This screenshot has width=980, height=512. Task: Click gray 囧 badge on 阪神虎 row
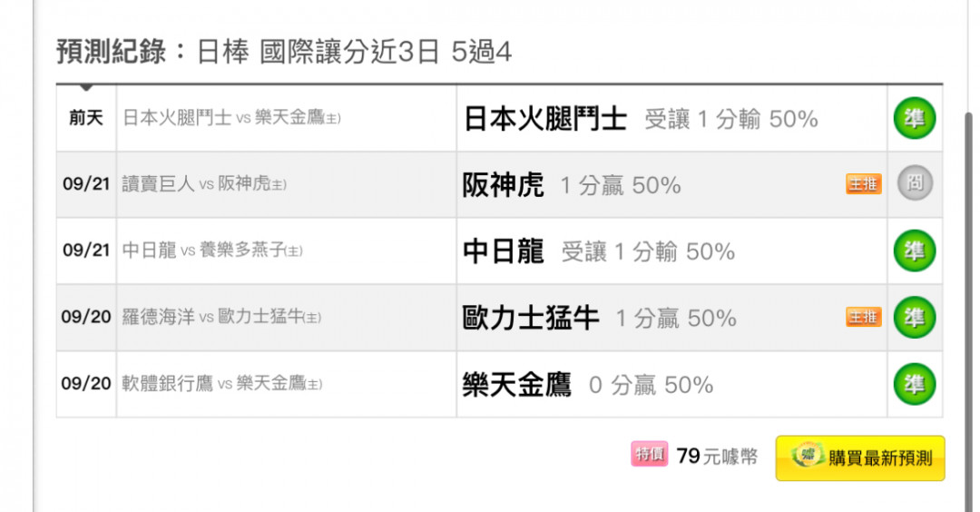pos(915,183)
